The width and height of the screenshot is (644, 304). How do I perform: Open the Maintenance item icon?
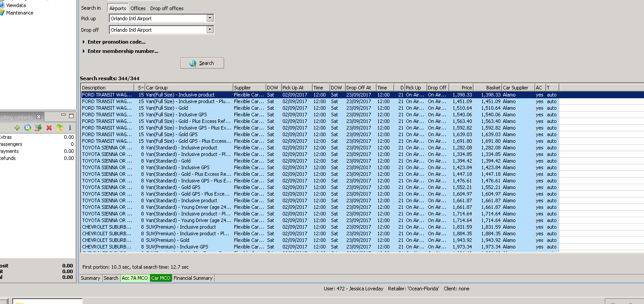[2, 13]
